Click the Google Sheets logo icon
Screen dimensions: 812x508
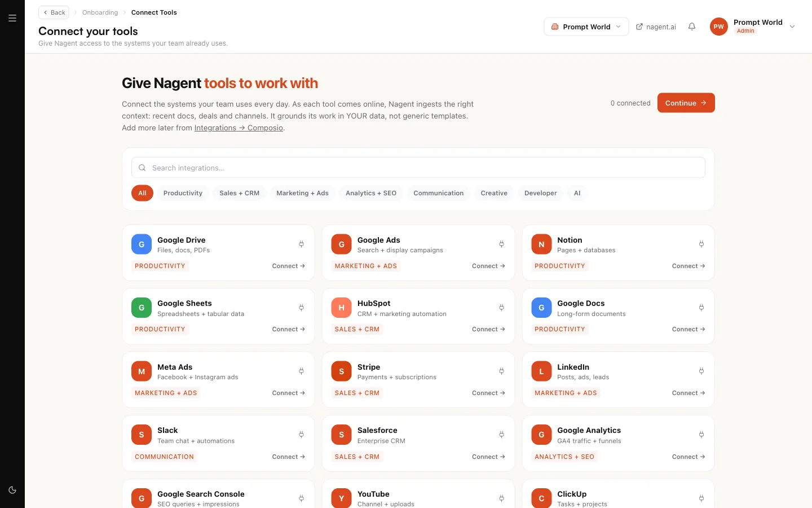point(142,308)
